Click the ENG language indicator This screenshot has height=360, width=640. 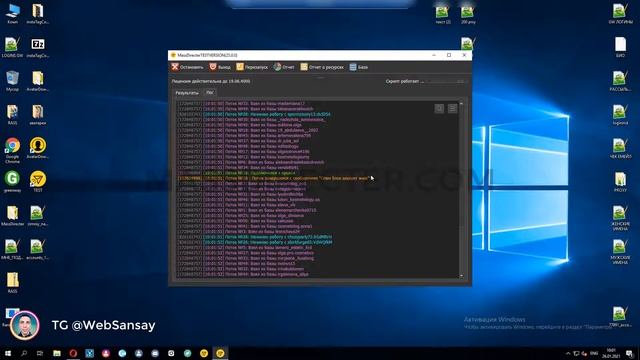coord(594,353)
